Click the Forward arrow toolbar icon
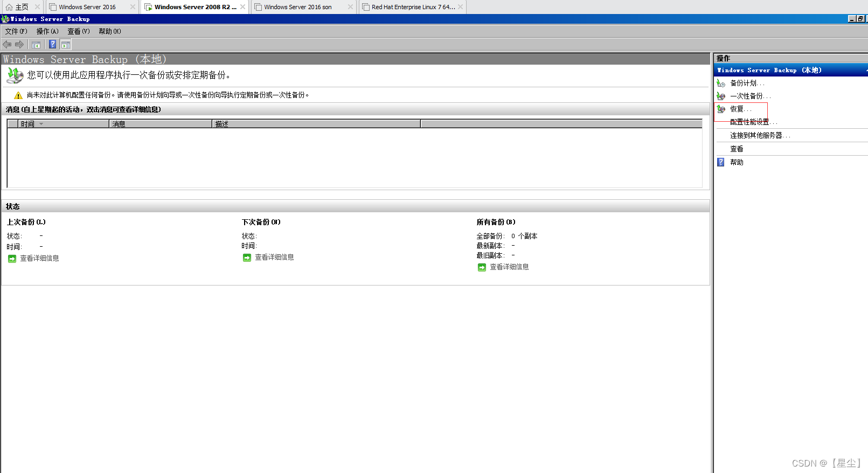 pyautogui.click(x=19, y=45)
